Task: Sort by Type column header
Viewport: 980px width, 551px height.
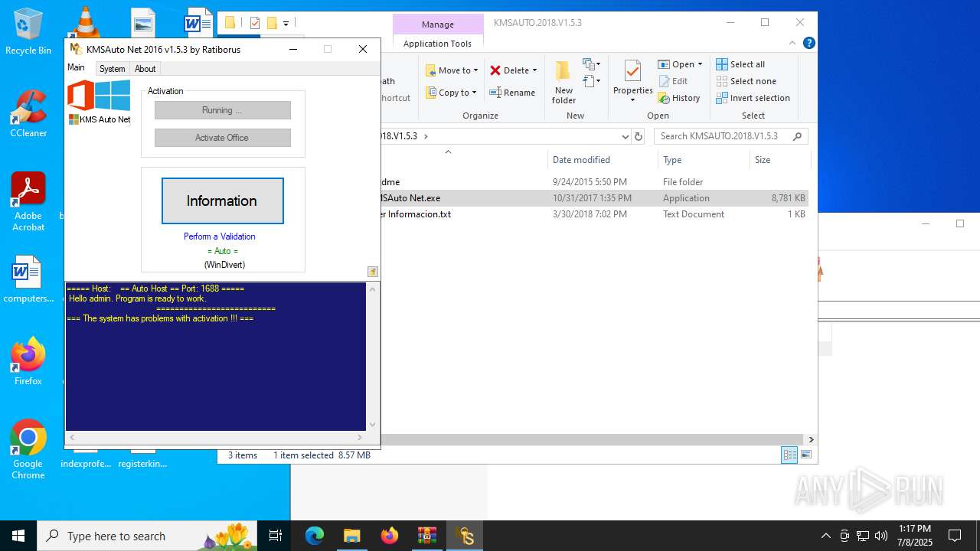Action: (704, 160)
